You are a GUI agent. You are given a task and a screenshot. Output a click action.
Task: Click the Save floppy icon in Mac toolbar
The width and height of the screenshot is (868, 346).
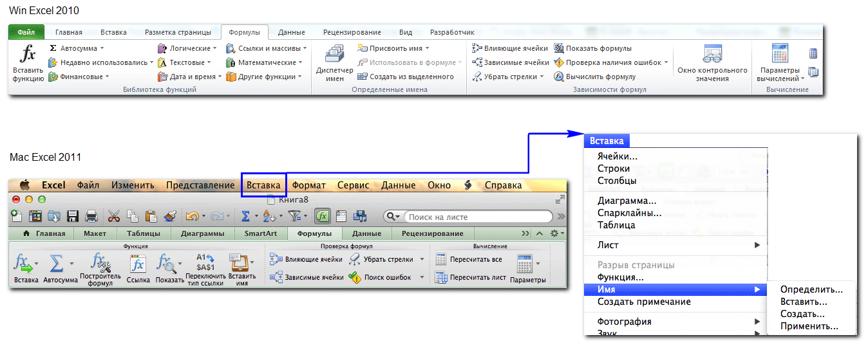click(x=73, y=216)
